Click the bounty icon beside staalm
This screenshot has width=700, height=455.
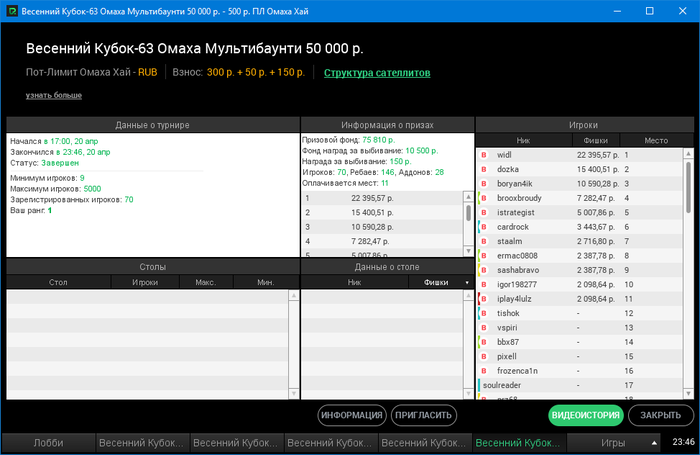click(483, 241)
